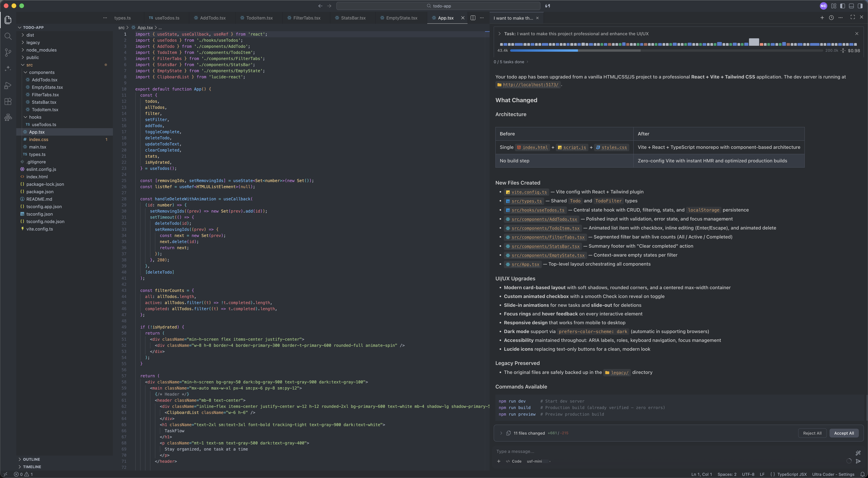868x478 pixels.
Task: Open the hierarchy tree icon in activity bar
Action: coord(8,117)
